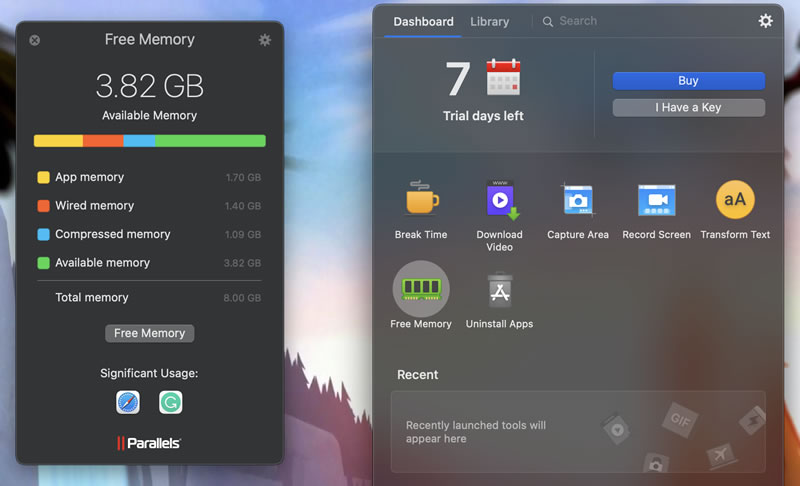
Task: Click the blue Compressed memory swatch
Action: tap(43, 234)
